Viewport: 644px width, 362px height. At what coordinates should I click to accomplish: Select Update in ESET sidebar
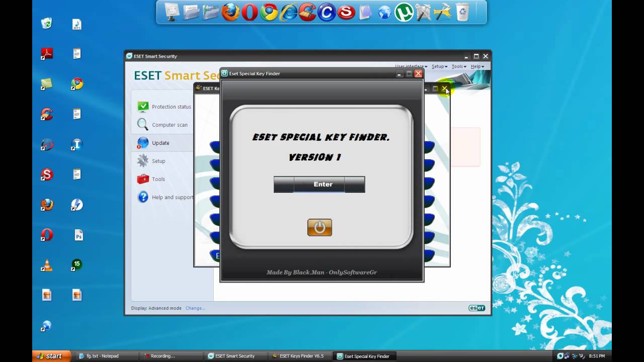pos(162,143)
